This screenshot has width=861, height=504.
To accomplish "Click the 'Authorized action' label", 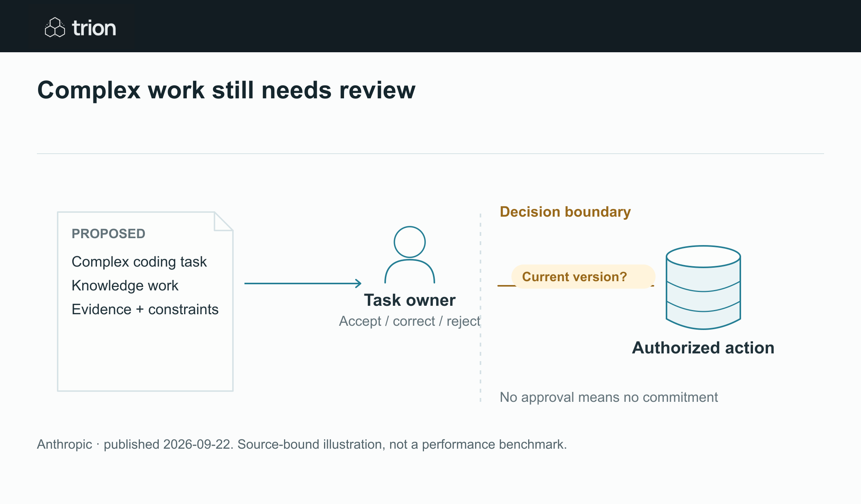I will 703,348.
